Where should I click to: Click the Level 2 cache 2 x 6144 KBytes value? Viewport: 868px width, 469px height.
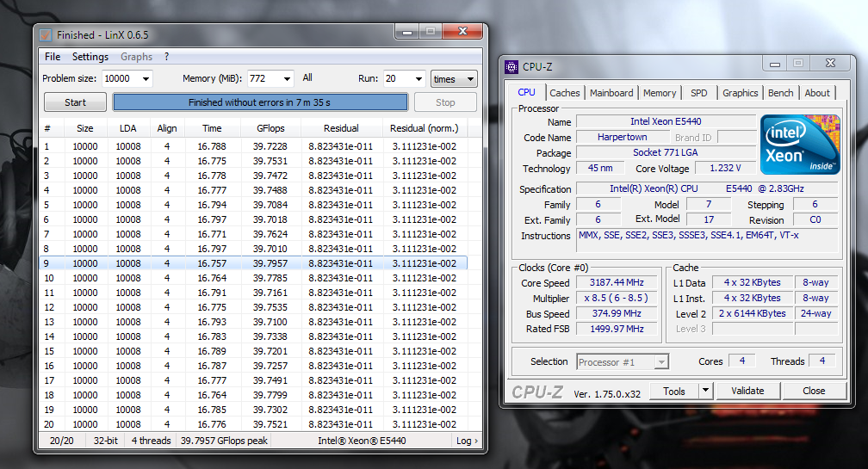click(753, 313)
